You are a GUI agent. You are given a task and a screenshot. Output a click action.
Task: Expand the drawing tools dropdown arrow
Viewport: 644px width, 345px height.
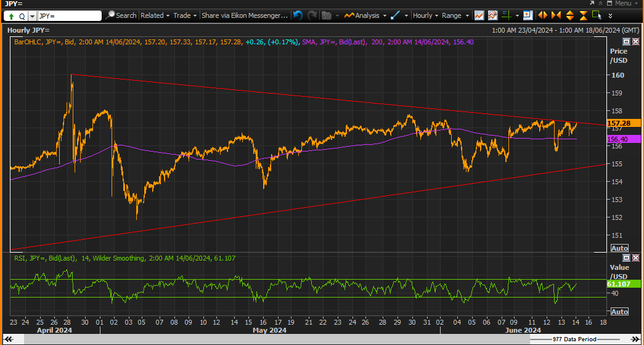point(406,16)
